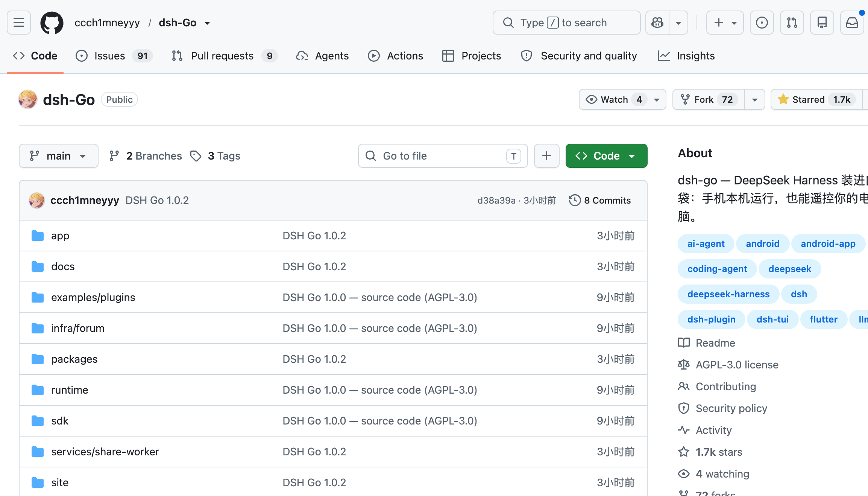Open the Agents tab
Viewport: 868px width, 496px height.
(x=322, y=56)
